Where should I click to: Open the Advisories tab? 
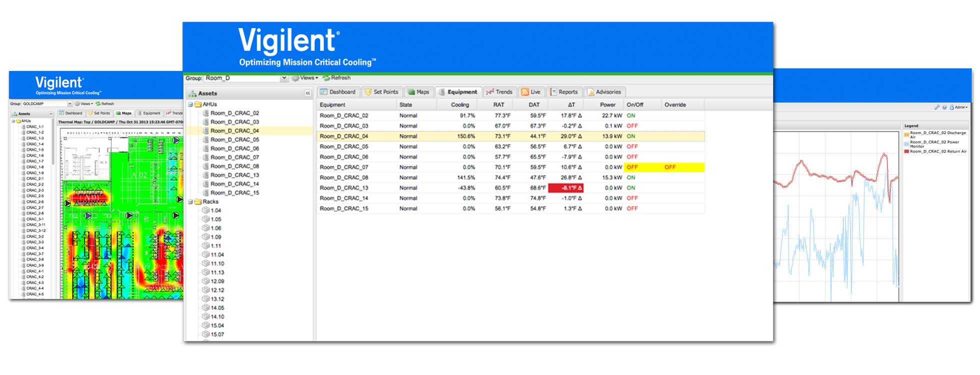point(604,92)
